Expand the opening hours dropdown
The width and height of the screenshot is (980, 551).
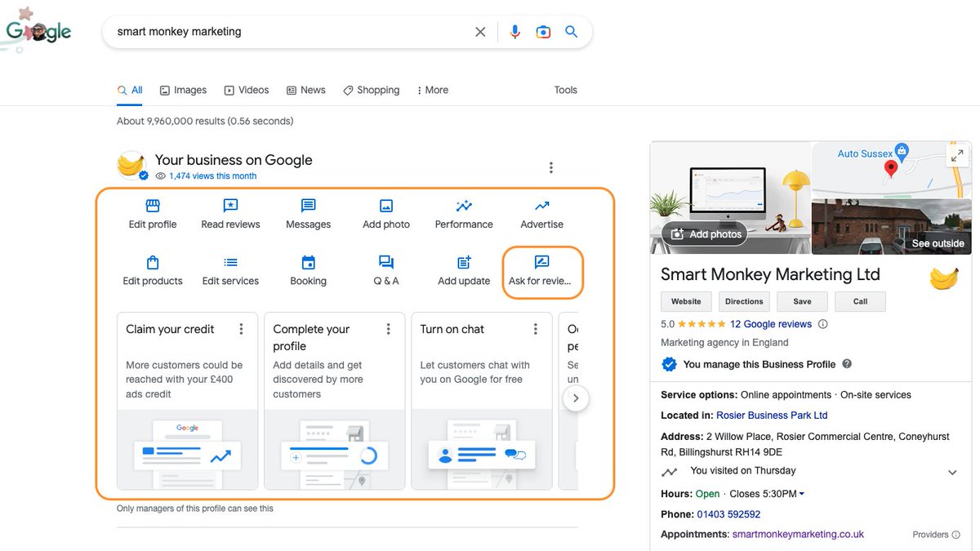tap(802, 494)
